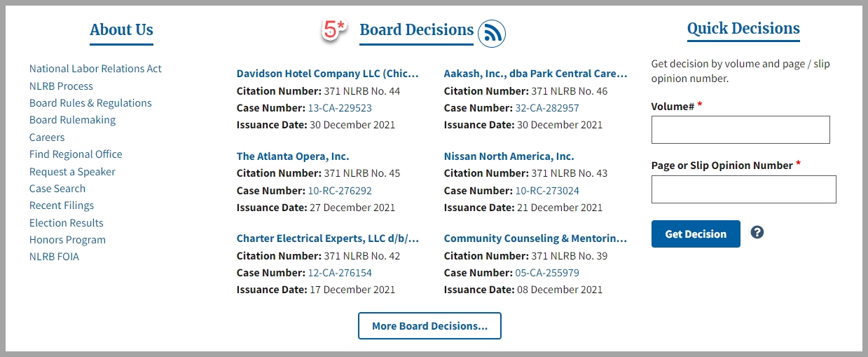Focus the Page or Slip Opinion Number field

[744, 189]
